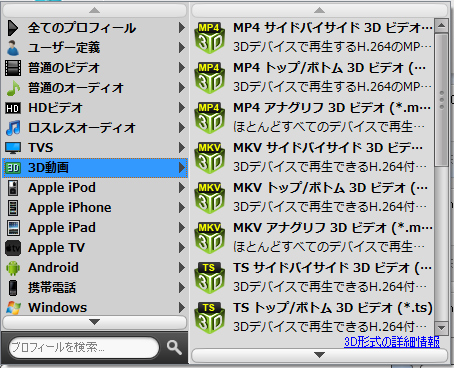Screen dimensions: 456x368
Task: Expand Apple iPhone submenu arrow
Action: click(x=181, y=208)
